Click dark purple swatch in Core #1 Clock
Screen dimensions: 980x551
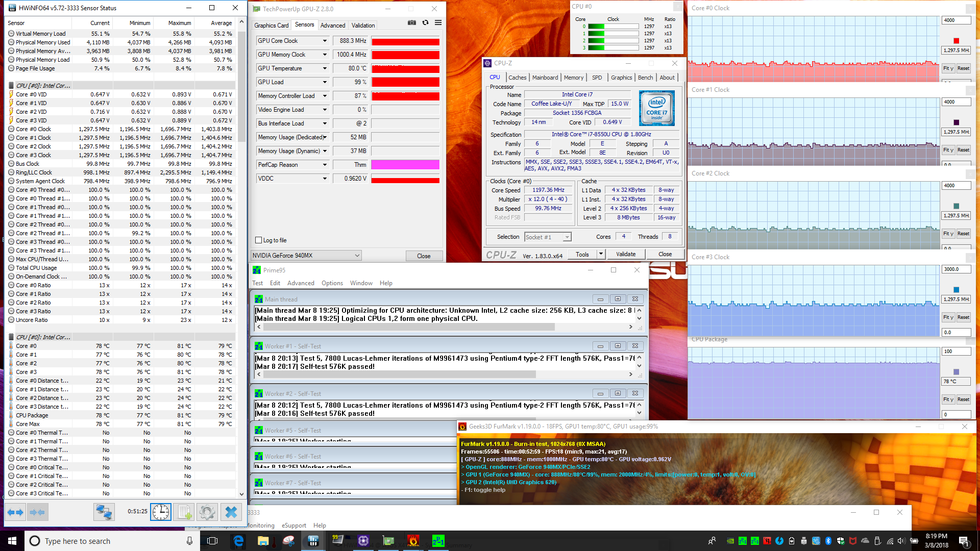(x=956, y=122)
